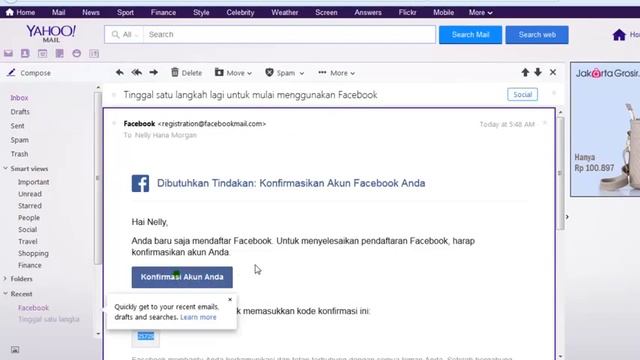The width and height of the screenshot is (640, 360).
Task: Collapse the Recent section
Action: tap(5, 293)
